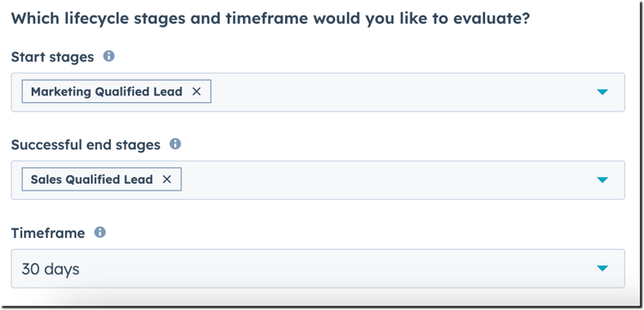Click the info icon beside Start stages
Image resolution: width=644 pixels, height=310 pixels.
(108, 56)
